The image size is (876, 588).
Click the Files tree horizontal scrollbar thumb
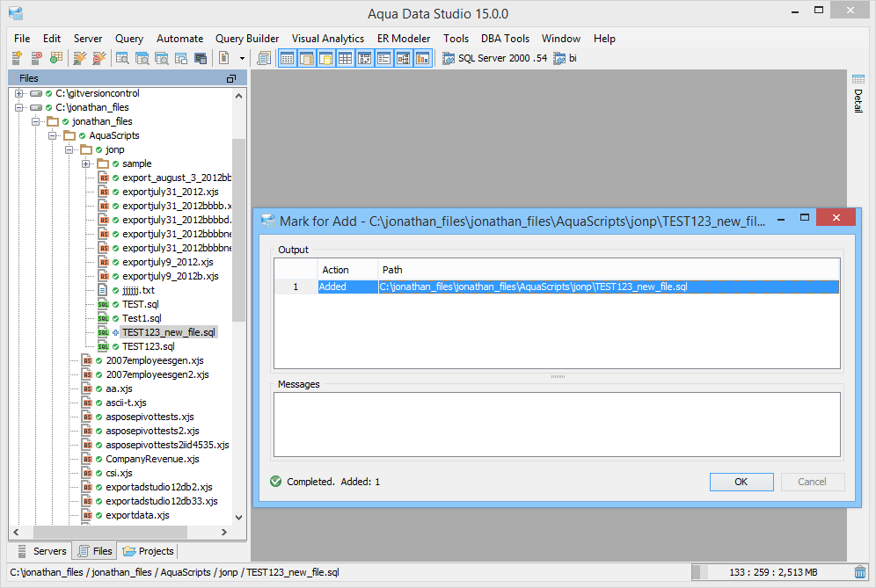[110, 532]
